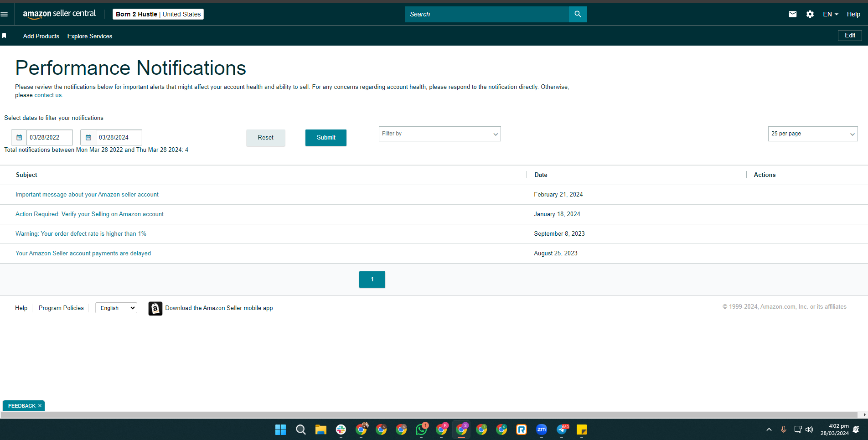Go to page 1 of notifications
Image resolution: width=868 pixels, height=440 pixels.
coord(372,280)
